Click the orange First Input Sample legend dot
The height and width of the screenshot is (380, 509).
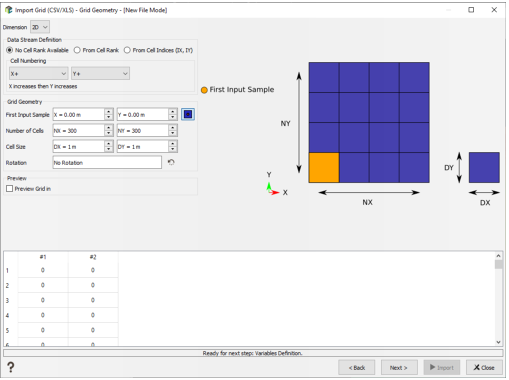204,90
